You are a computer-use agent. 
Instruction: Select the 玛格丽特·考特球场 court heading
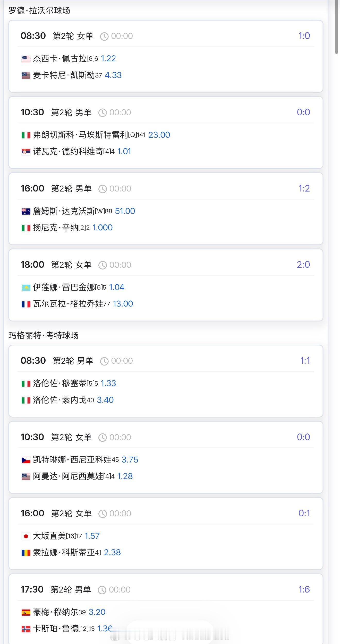[43, 335]
